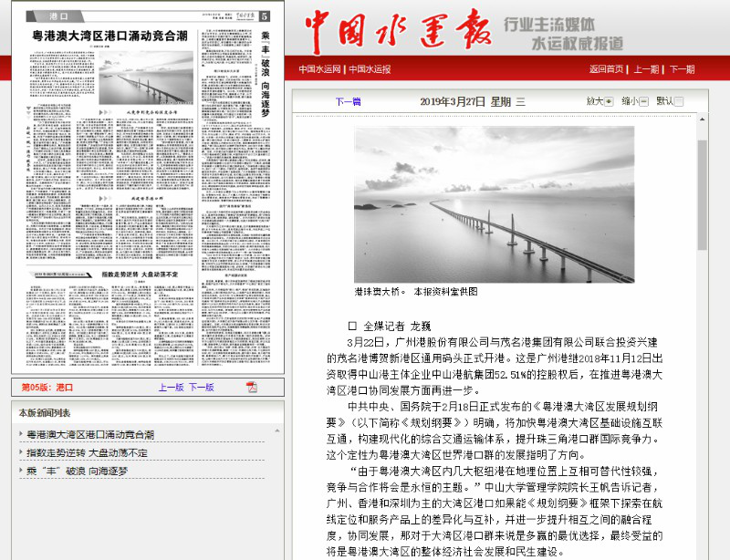Open 中国水运报 in the red navigation bar

369,69
